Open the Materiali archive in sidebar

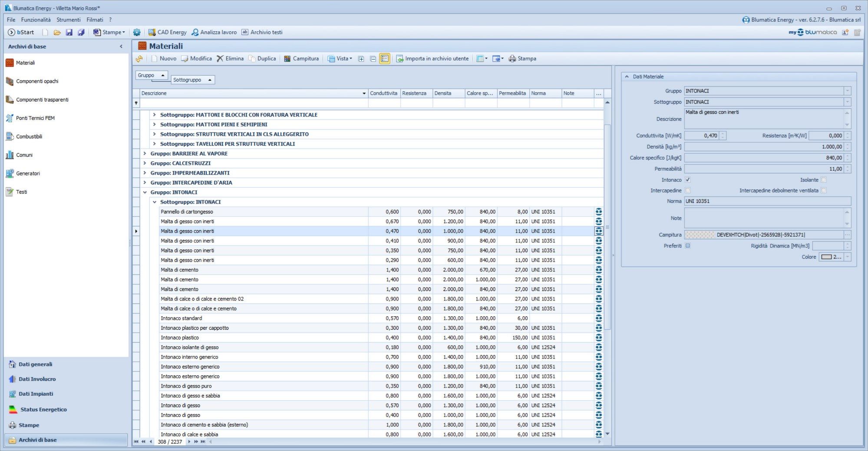point(25,63)
